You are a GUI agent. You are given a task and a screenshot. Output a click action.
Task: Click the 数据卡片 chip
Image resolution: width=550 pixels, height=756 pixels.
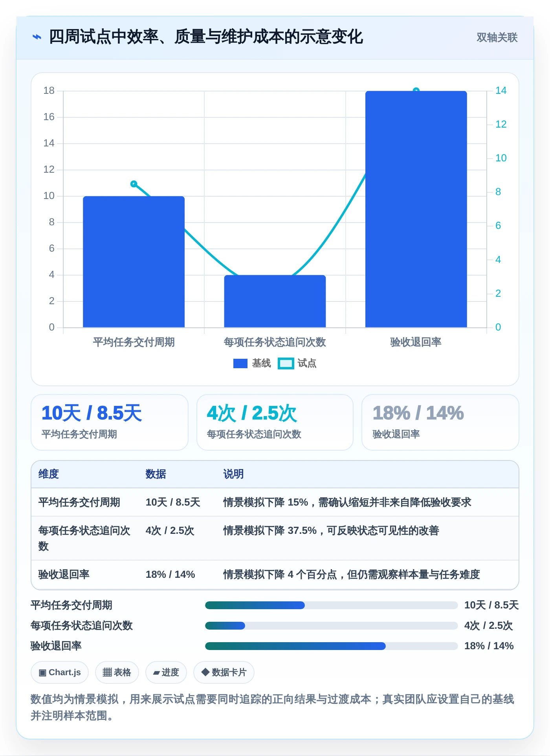pos(224,672)
